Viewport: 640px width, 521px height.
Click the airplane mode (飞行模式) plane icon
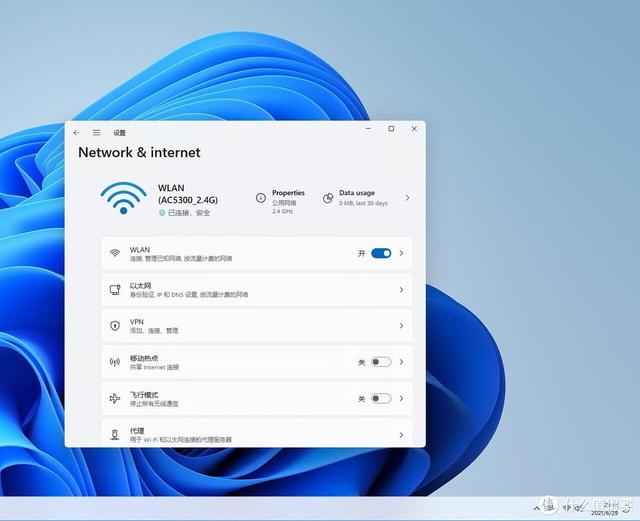[115, 398]
